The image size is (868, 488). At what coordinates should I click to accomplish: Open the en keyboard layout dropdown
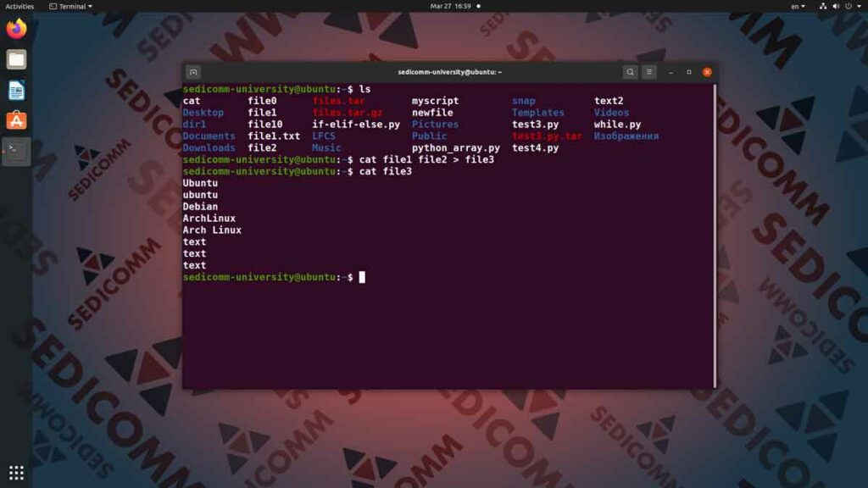pyautogui.click(x=798, y=6)
